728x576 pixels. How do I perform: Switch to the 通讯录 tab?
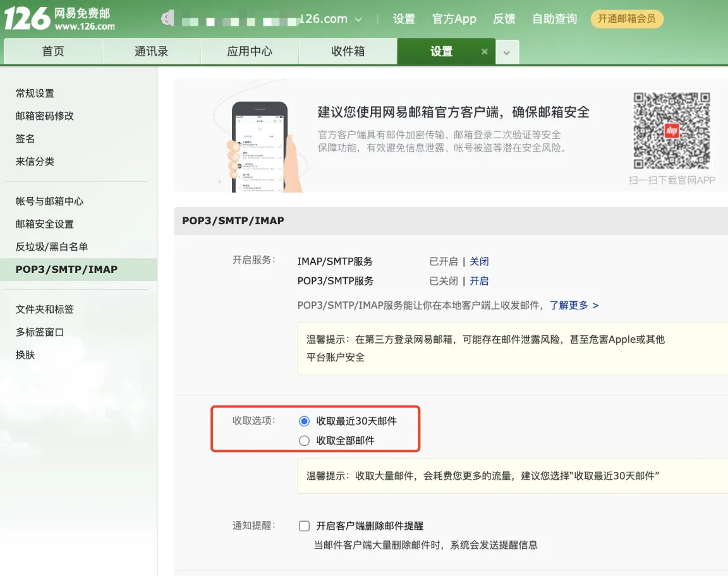[x=152, y=52]
